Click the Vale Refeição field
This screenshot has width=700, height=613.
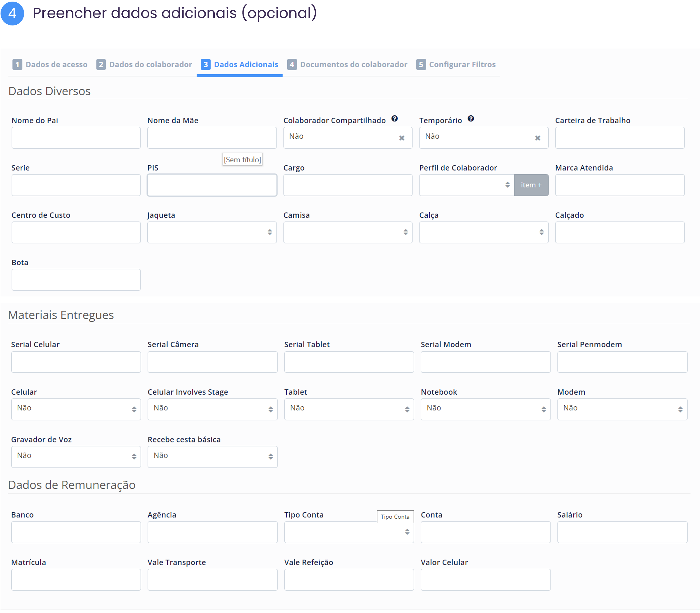(349, 580)
